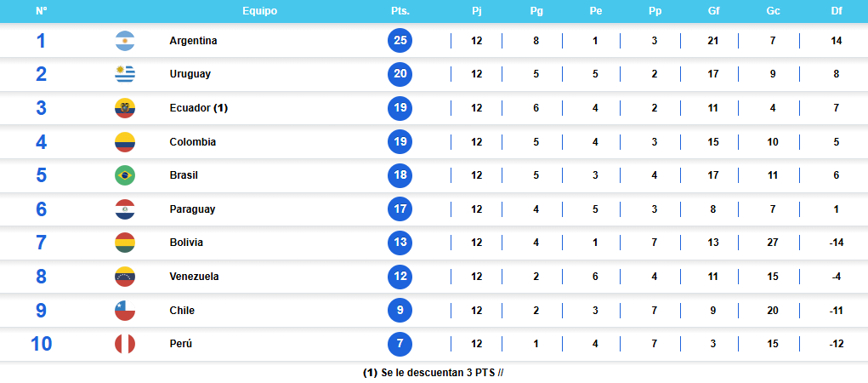Screen dimensions: 868x383
Task: Click the Ecuador flag icon
Action: tap(125, 108)
